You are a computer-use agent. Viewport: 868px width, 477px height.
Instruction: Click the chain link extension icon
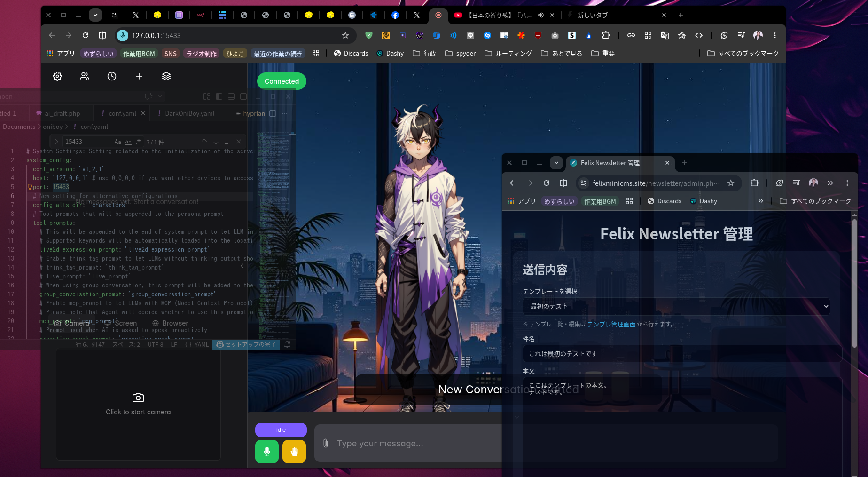tap(631, 35)
